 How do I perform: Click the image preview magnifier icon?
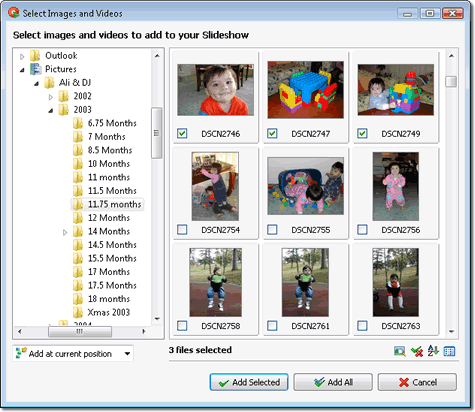pos(400,351)
